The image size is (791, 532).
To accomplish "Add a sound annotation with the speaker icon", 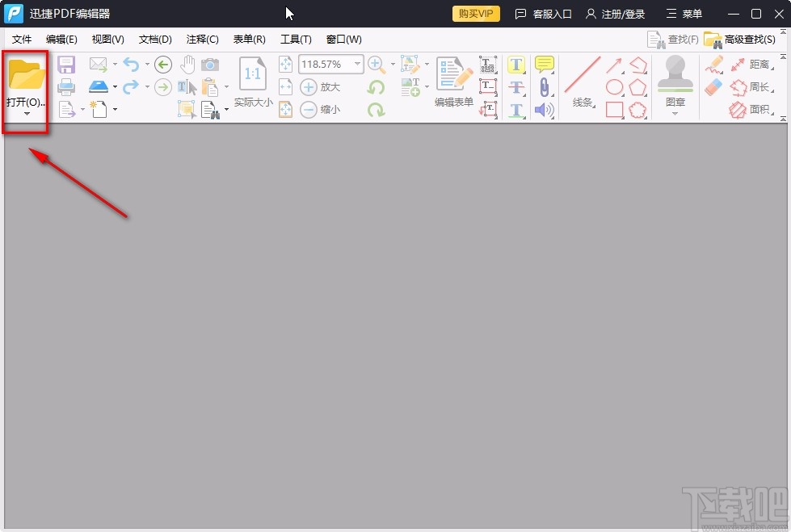I will pos(545,109).
